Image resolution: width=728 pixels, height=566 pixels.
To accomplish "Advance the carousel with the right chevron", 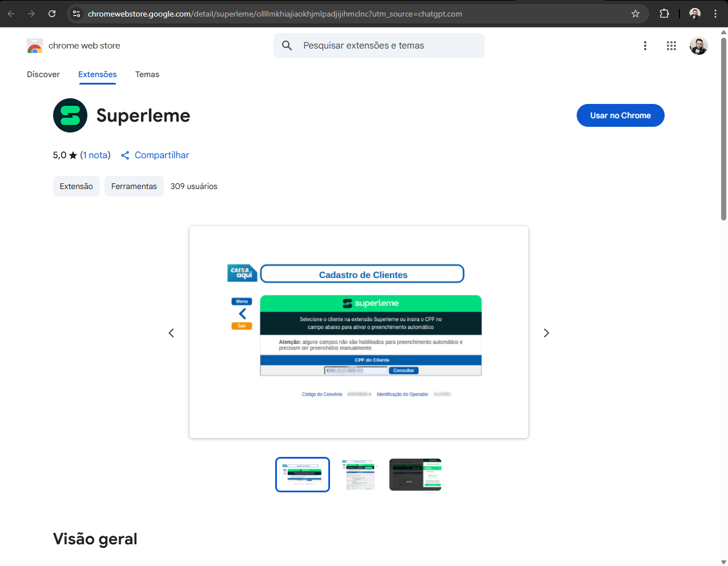I will pos(546,332).
